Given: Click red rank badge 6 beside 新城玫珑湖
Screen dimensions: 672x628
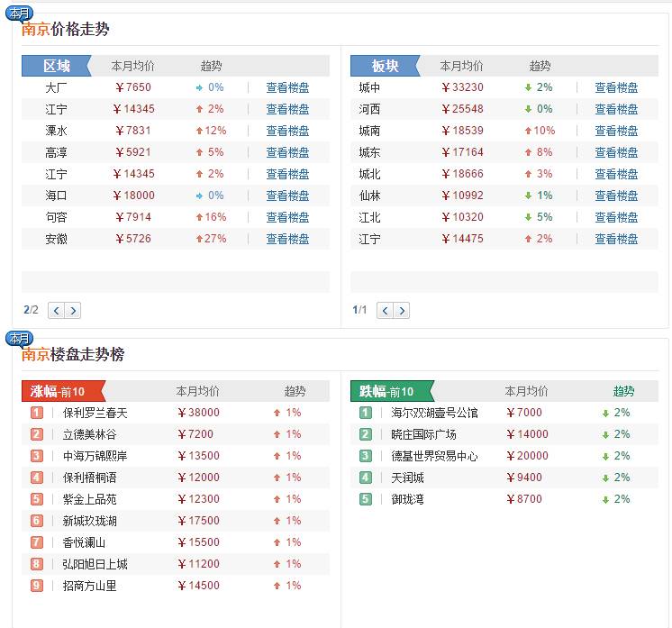Looking at the screenshot, I should click(37, 521).
